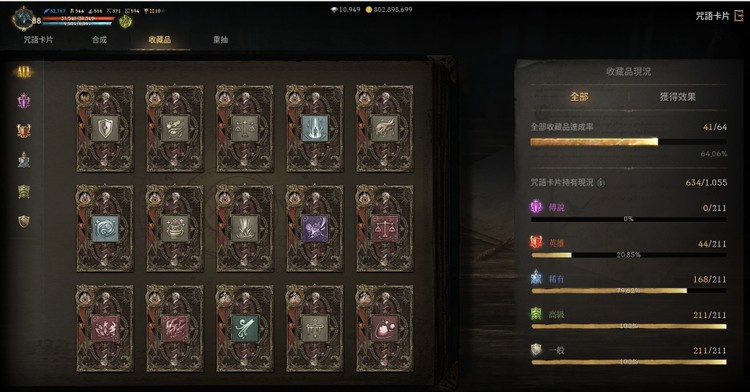Screen dimensions: 750x392
Task: Select the ALL filter in sidebar
Action: 23,72
